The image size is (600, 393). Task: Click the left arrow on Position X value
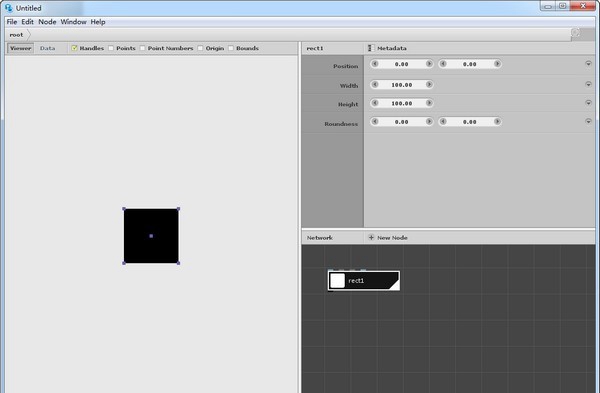375,64
